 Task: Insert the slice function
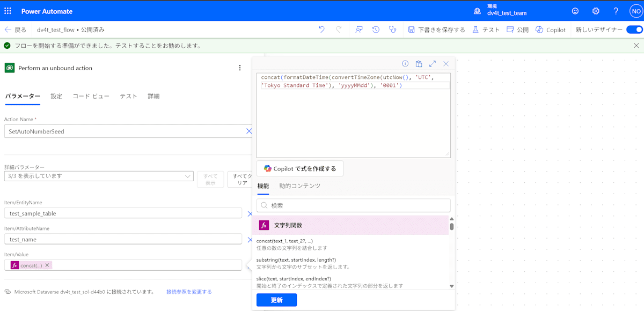pyautogui.click(x=350, y=282)
